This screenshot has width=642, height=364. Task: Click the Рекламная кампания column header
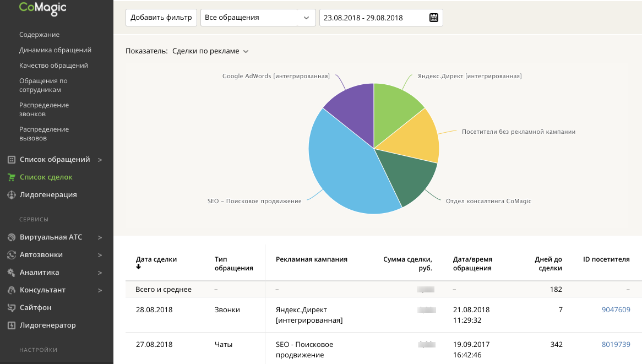point(312,259)
